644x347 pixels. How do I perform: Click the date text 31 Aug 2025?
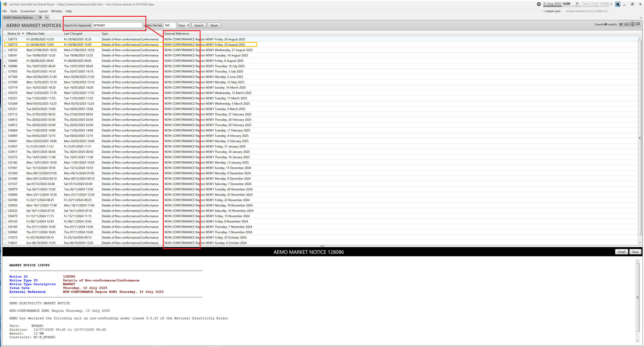tap(552, 4)
